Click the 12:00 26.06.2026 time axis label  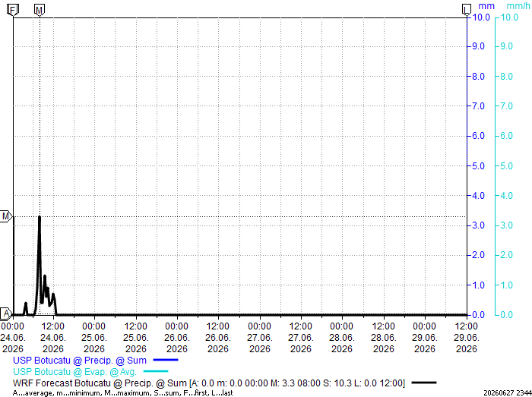click(218, 337)
